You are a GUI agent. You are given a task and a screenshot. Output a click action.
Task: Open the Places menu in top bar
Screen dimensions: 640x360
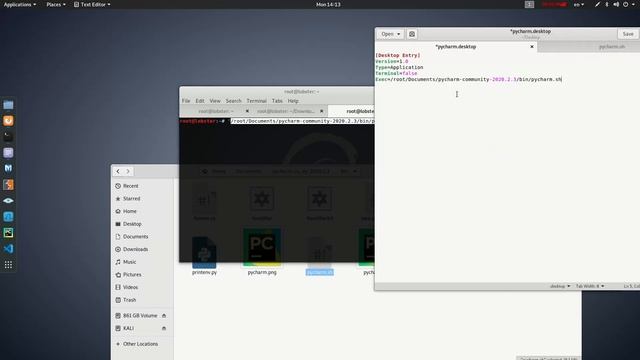point(56,4)
